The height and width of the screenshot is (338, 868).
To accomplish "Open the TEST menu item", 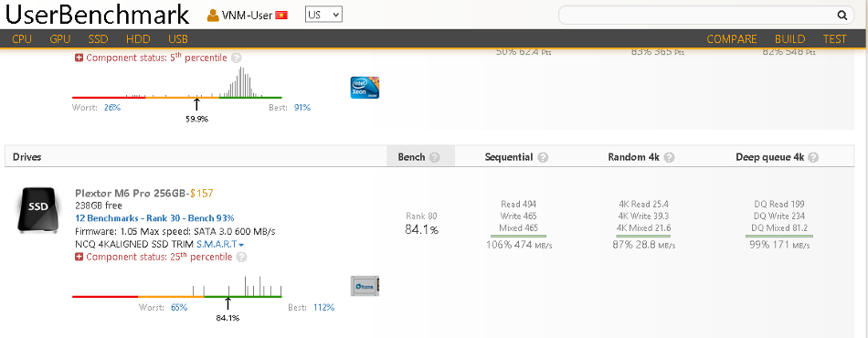I will point(834,39).
